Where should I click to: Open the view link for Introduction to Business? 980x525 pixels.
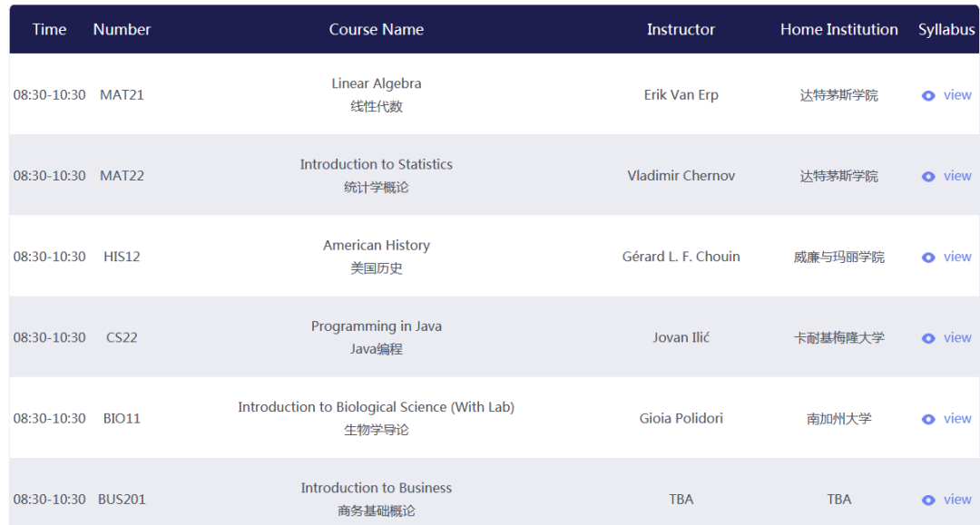click(957, 500)
